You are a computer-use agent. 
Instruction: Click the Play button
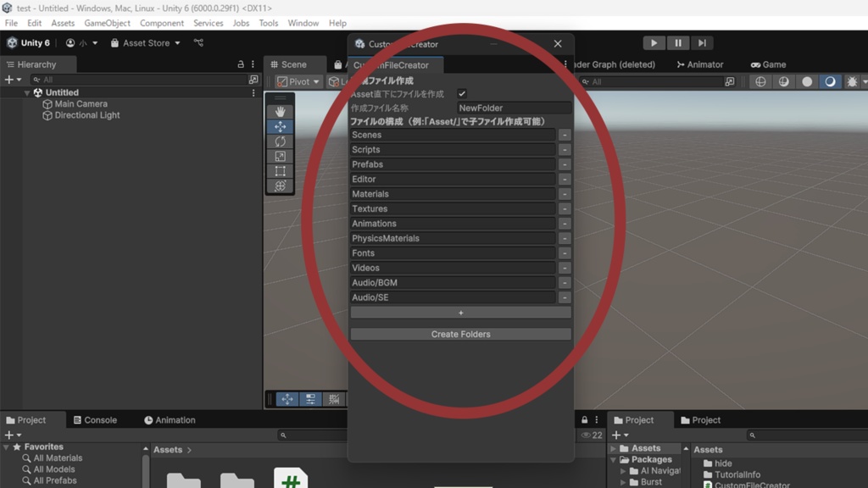654,43
